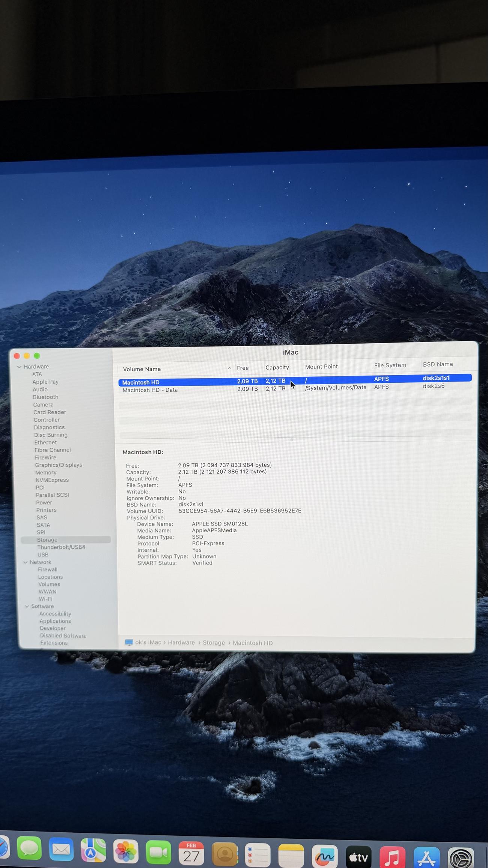Open the Calendar dock icon

191,853
